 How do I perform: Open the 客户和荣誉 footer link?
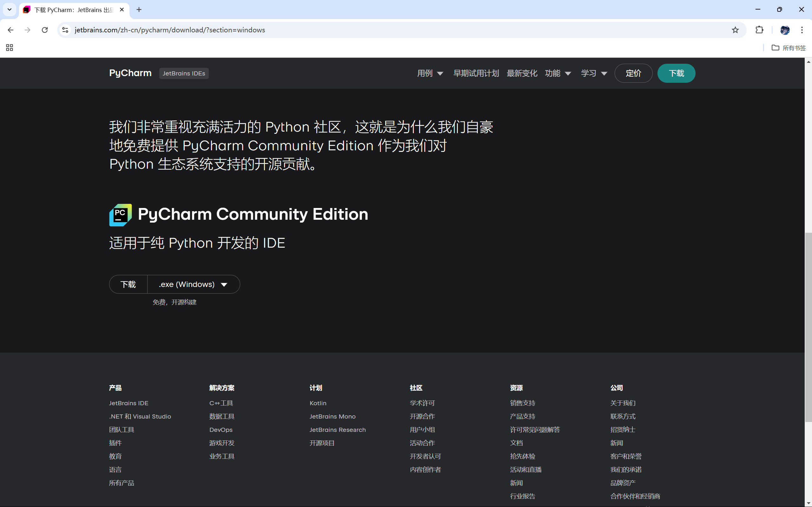coord(626,456)
